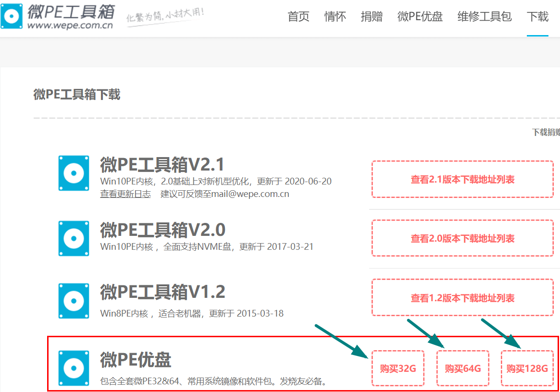Click the WePE site logo disc icon

[x=12, y=16]
